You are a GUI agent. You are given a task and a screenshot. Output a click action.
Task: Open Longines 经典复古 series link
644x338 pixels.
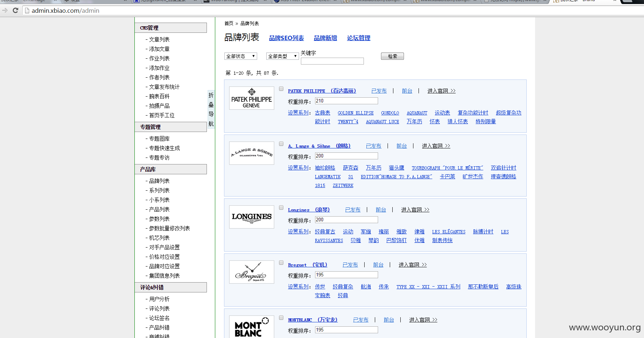point(325,232)
